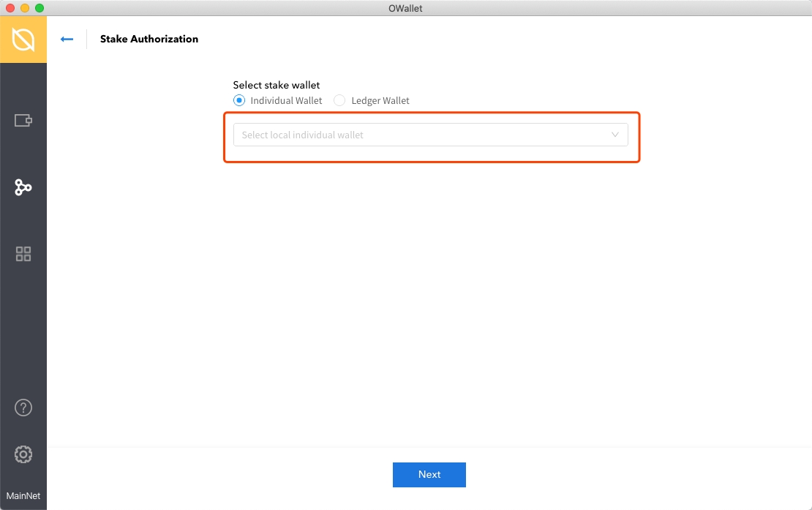Close the OWallet window with the red button
This screenshot has height=510, width=812.
tap(10, 8)
